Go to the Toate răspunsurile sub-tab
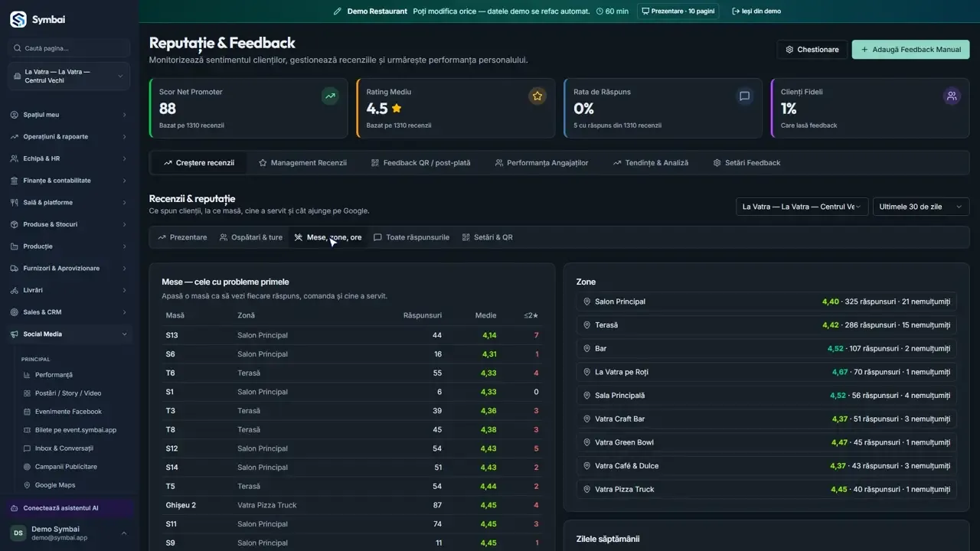 (411, 237)
